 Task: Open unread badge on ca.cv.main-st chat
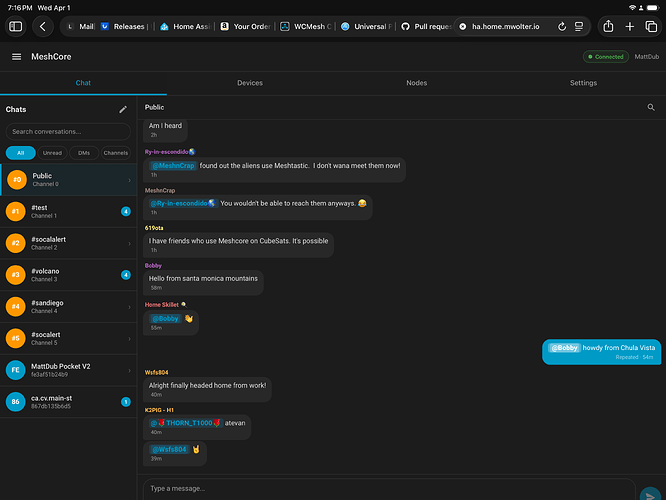(x=126, y=402)
